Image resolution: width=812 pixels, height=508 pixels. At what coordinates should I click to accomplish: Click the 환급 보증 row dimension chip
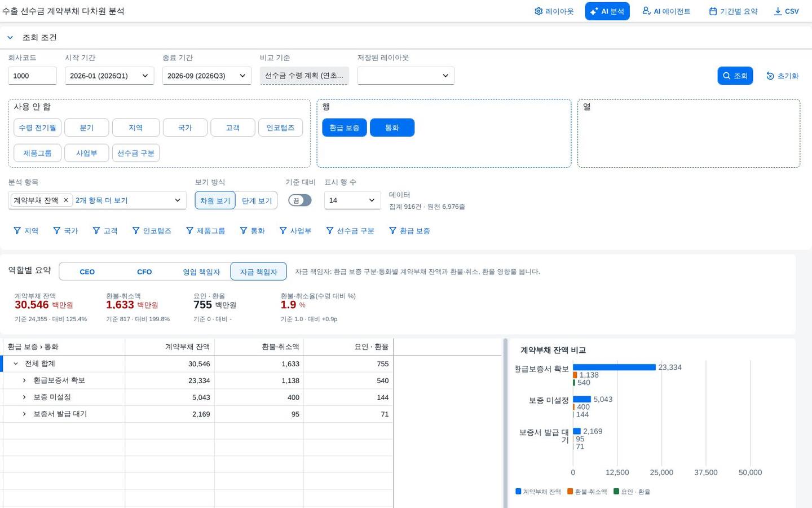point(345,128)
